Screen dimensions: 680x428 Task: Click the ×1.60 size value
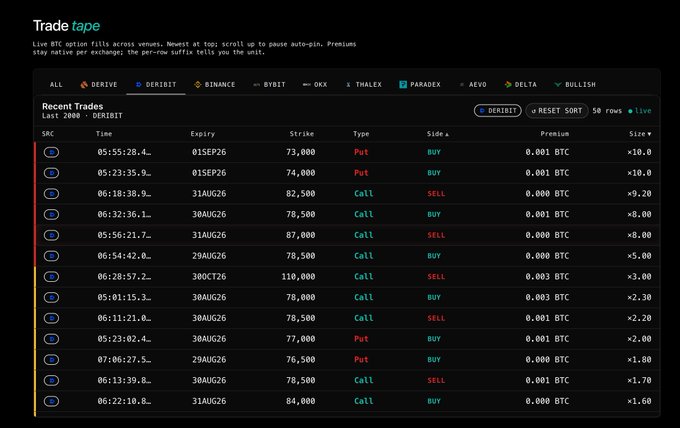coord(639,402)
